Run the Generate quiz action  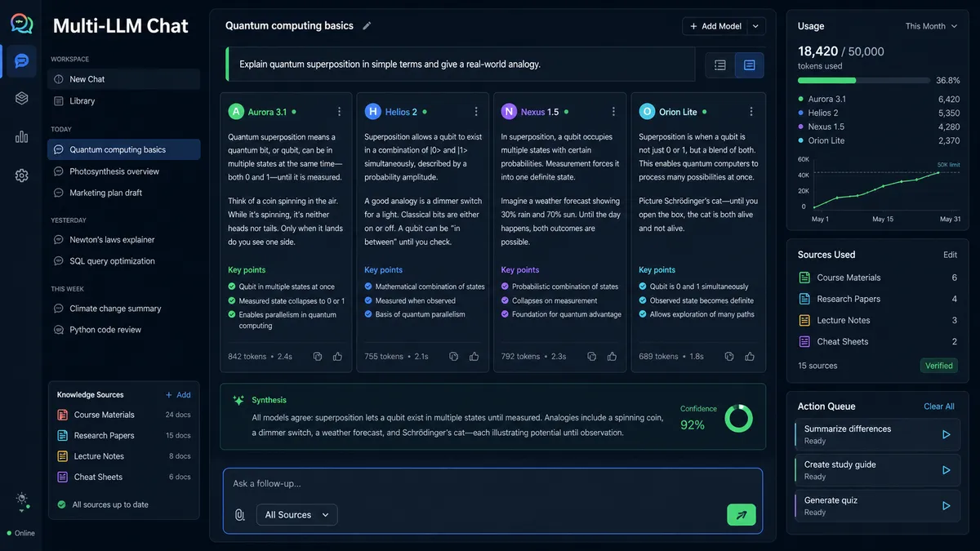[x=946, y=506]
